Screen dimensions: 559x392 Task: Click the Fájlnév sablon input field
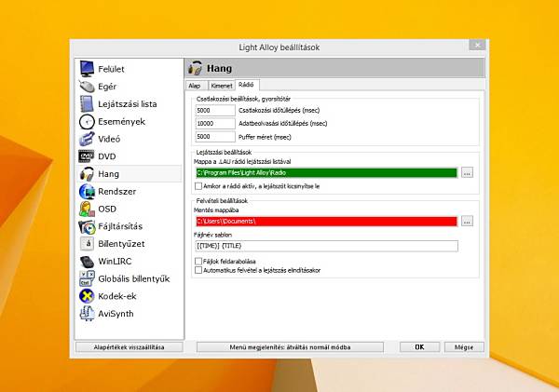327,246
